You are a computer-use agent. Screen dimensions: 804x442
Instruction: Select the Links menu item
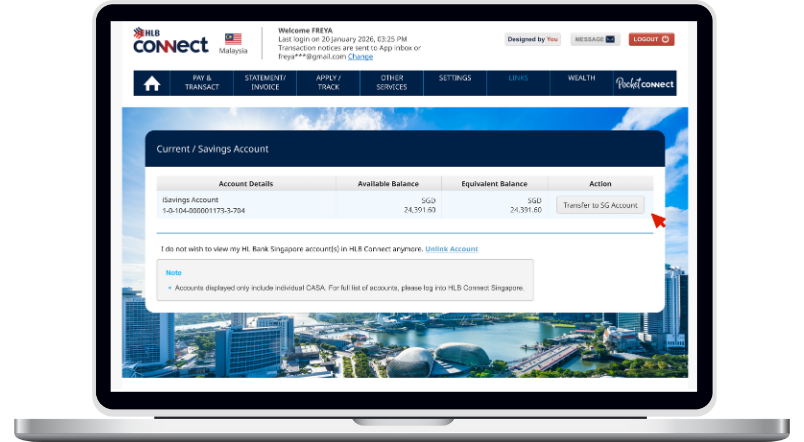pos(518,78)
